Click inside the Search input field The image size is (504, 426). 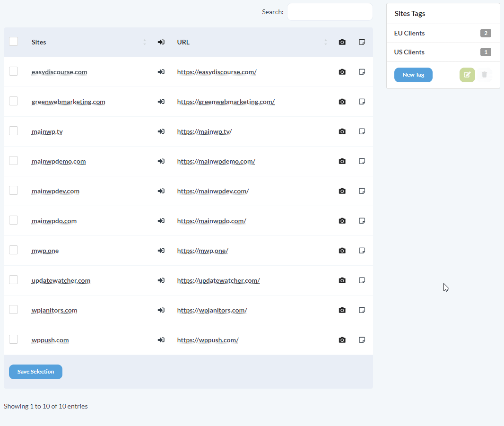pos(330,11)
